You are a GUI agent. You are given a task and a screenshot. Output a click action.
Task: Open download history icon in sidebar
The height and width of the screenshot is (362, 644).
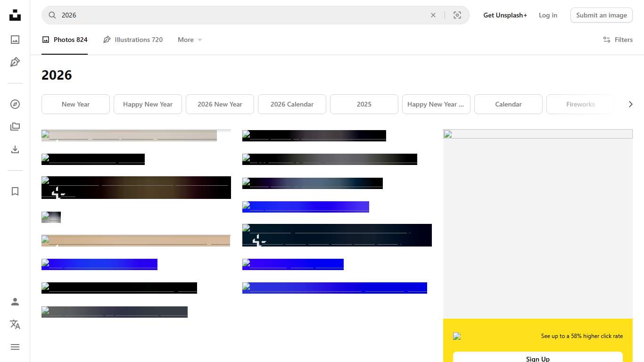pyautogui.click(x=15, y=149)
